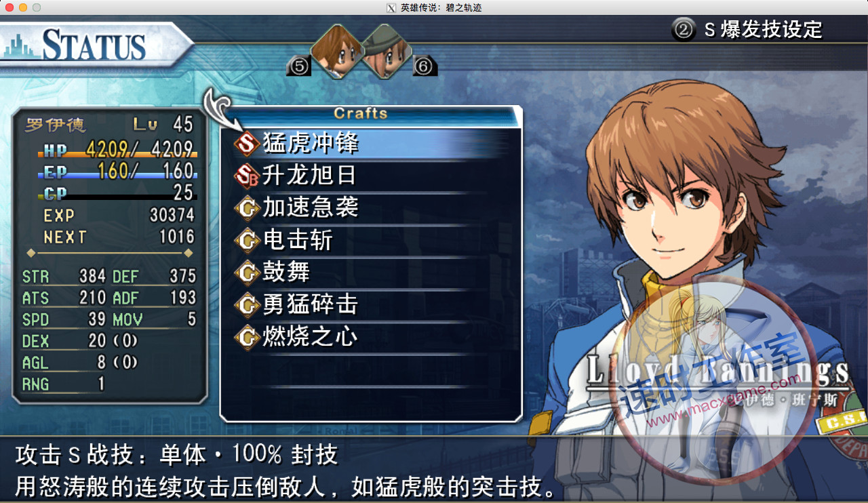Viewport: 868px width, 503px height.
Task: Click the craft icon for 电击斩
Action: tap(247, 240)
